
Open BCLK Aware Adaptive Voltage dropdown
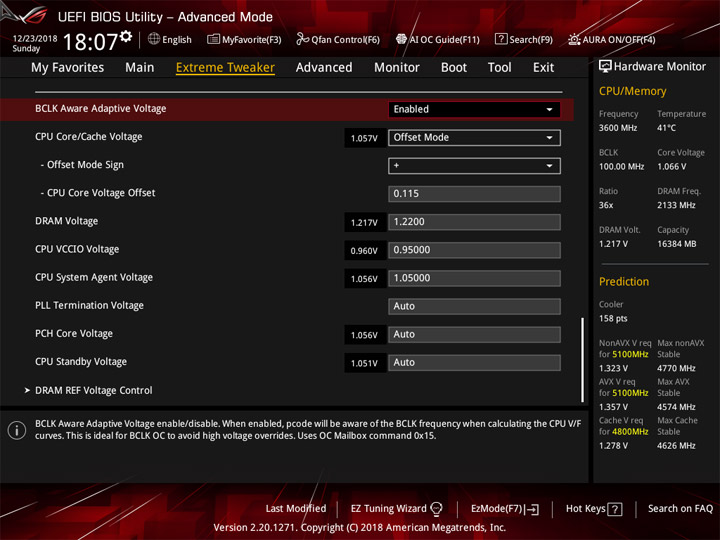[474, 109]
